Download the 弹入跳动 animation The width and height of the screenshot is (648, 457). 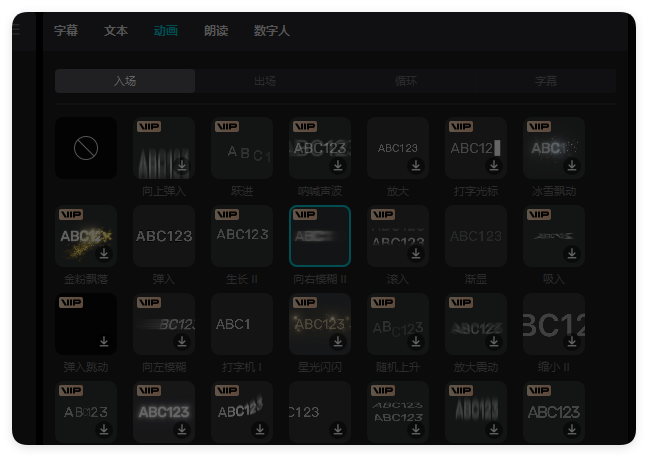pos(104,342)
